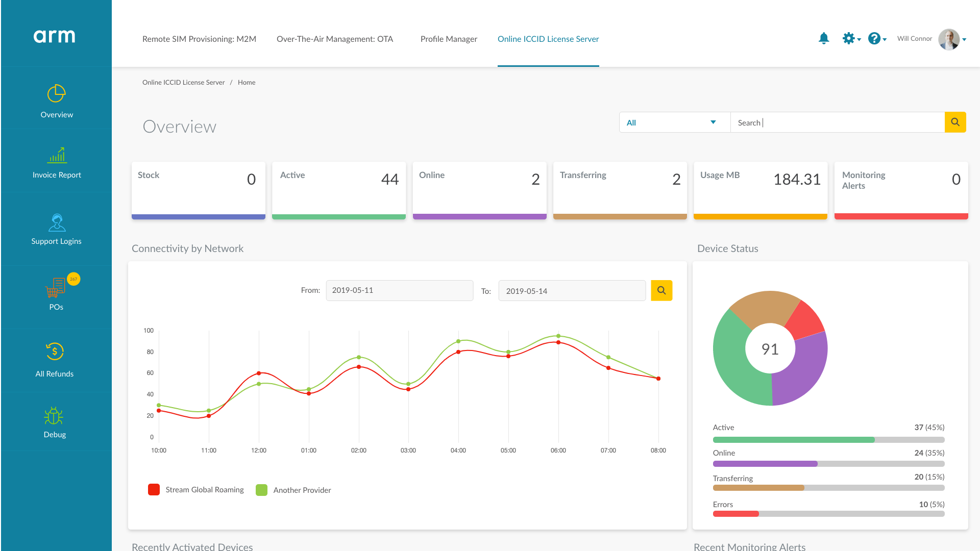The image size is (980, 551).
Task: Click the red data point at 08:00
Action: point(658,379)
